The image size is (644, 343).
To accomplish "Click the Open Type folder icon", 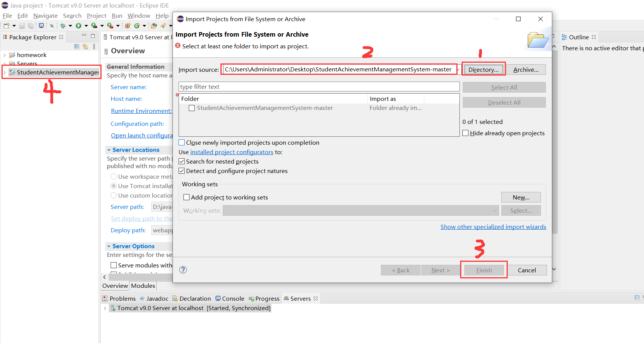I will click(154, 26).
